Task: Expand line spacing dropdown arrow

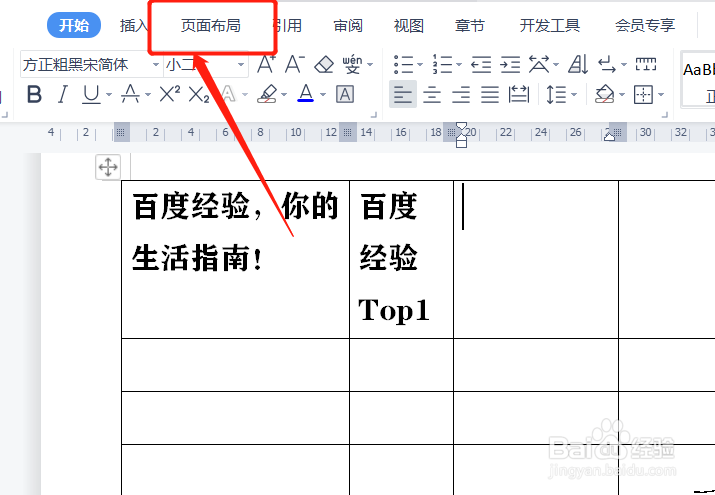Action: click(x=574, y=95)
